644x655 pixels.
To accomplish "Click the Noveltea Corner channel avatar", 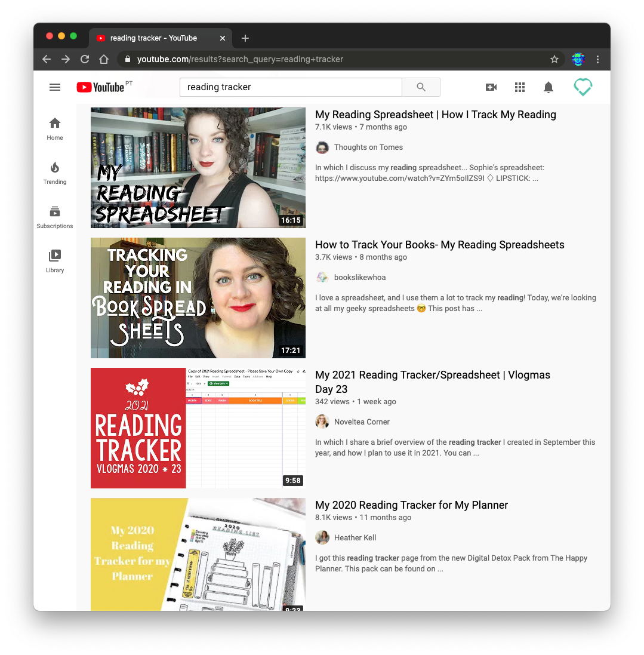I will pyautogui.click(x=322, y=422).
